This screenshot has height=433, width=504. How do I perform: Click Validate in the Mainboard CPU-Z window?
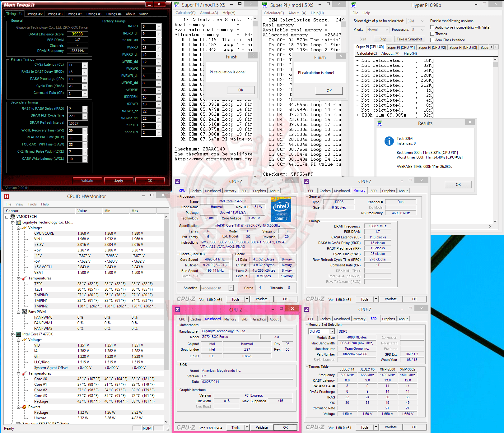[x=262, y=427]
